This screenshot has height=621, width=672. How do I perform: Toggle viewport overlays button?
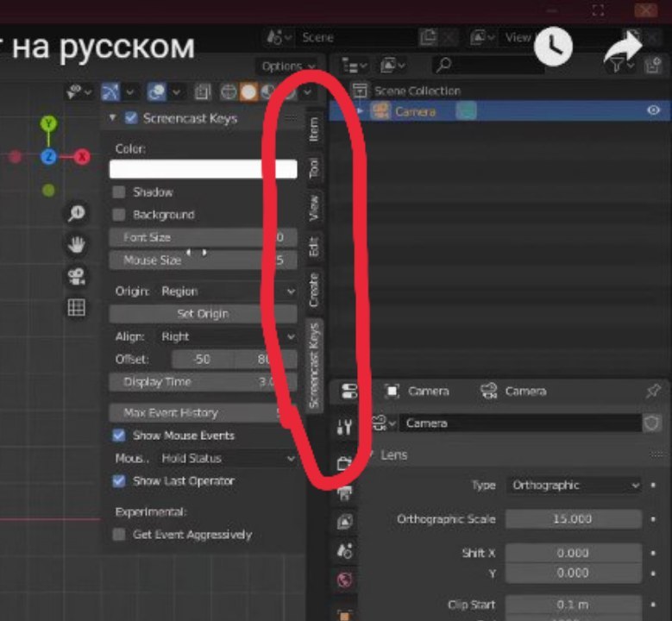click(156, 91)
